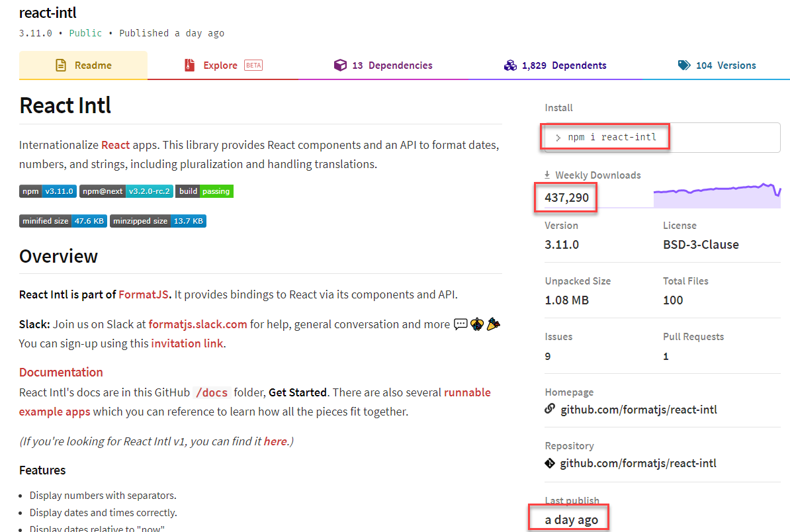Open the Documentation heading link
The image size is (790, 532).
pos(61,372)
